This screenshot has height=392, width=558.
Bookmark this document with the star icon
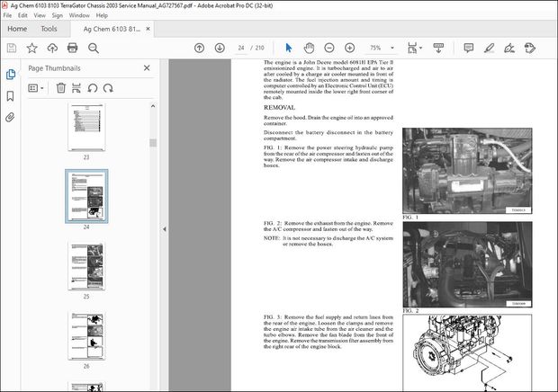pos(32,48)
